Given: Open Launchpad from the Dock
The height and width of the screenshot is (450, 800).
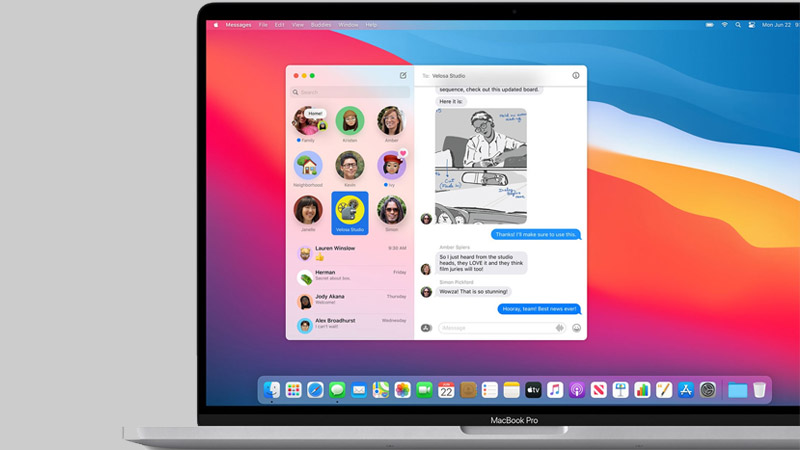Looking at the screenshot, I should click(x=293, y=390).
